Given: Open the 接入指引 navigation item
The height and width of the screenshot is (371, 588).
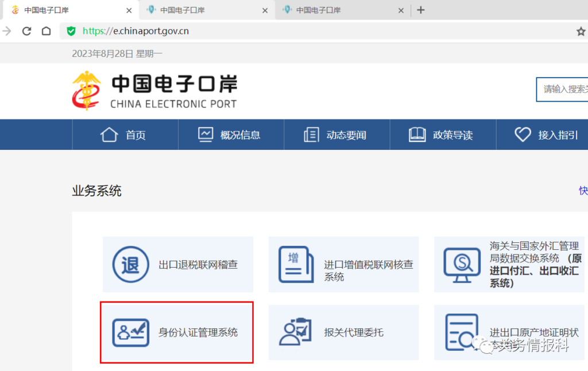Looking at the screenshot, I should (x=542, y=134).
